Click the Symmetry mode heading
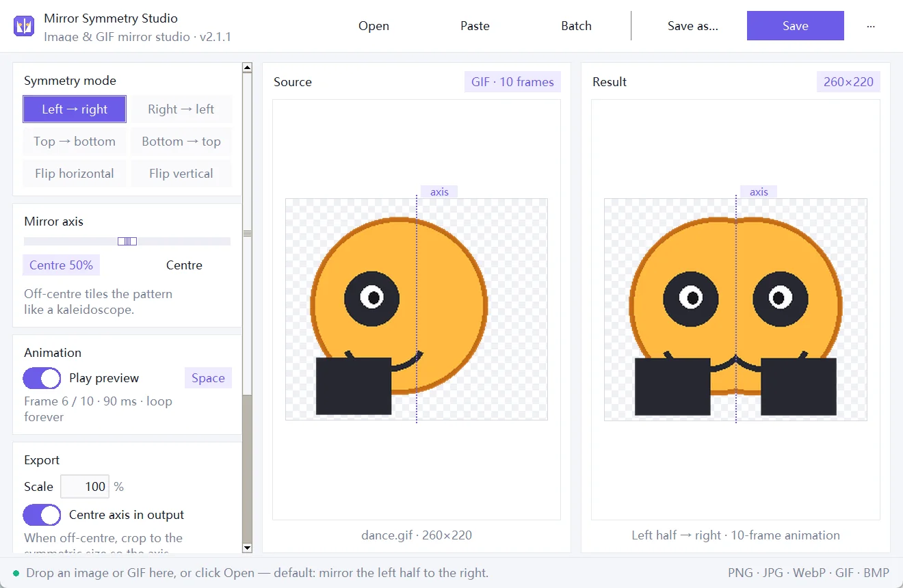This screenshot has width=903, height=588. (x=70, y=81)
